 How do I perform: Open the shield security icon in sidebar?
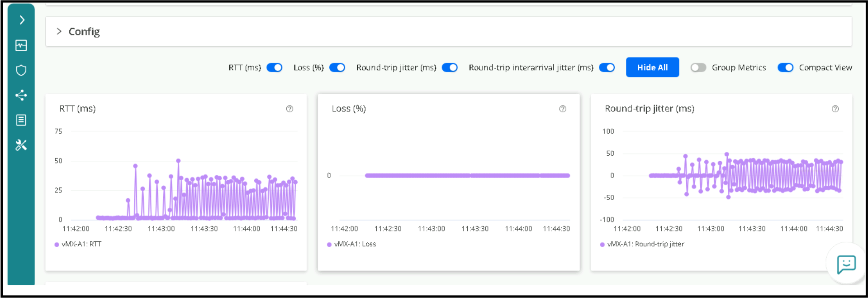click(21, 70)
